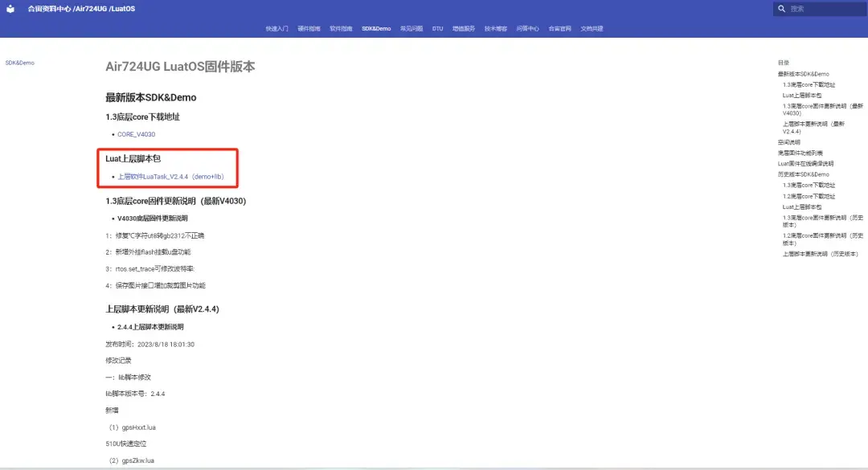
Task: Click the V4030底层固件更新说明 bullet text
Action: click(x=152, y=219)
